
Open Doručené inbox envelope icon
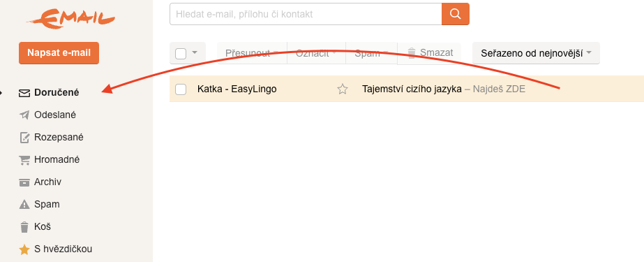(x=24, y=94)
